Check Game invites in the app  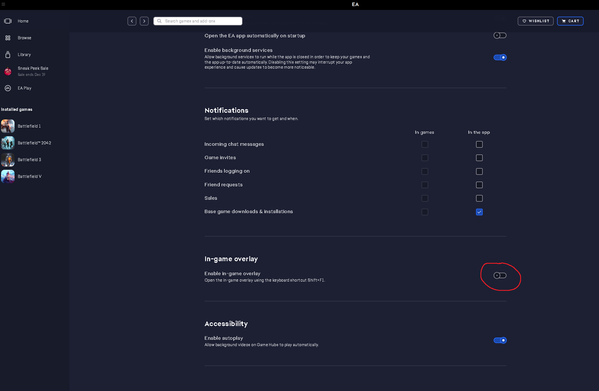(x=479, y=158)
